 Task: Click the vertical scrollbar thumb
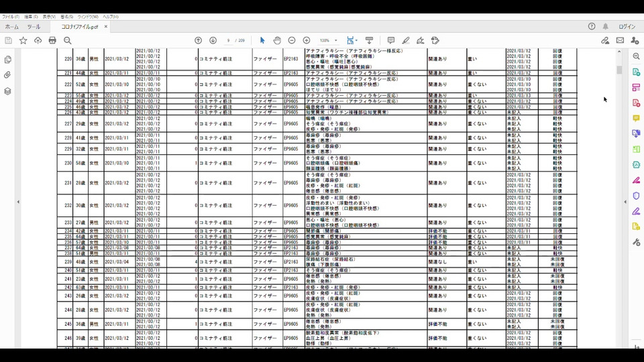point(619,70)
